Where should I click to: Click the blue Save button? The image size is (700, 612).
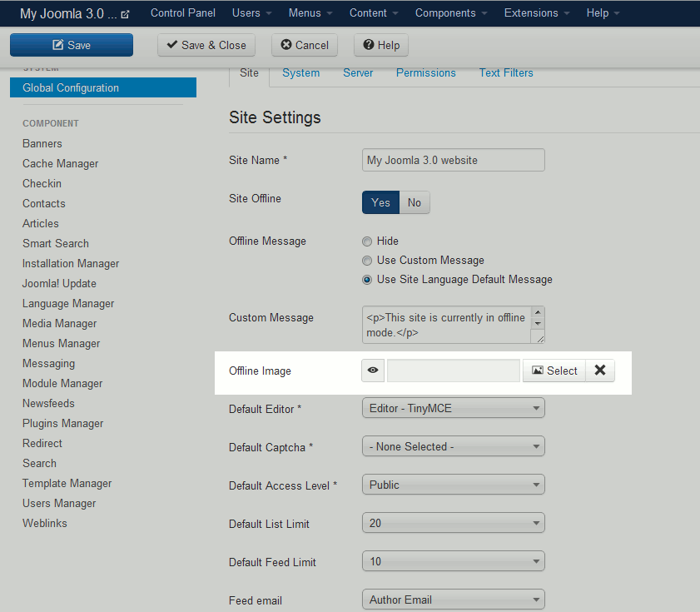pos(72,45)
